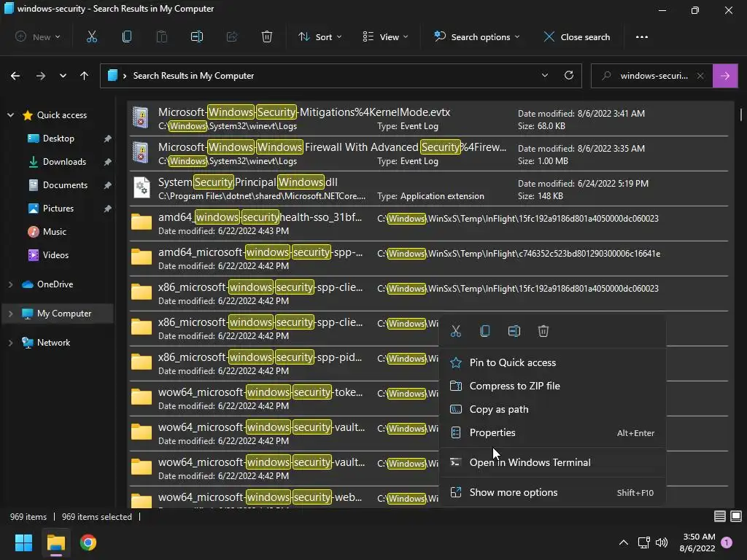Open the Search options dropdown

(x=476, y=36)
